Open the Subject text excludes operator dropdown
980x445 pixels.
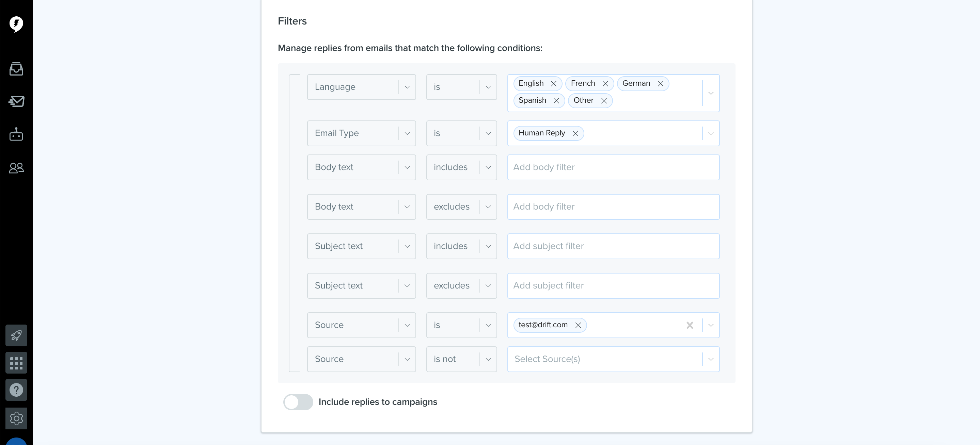tap(461, 286)
